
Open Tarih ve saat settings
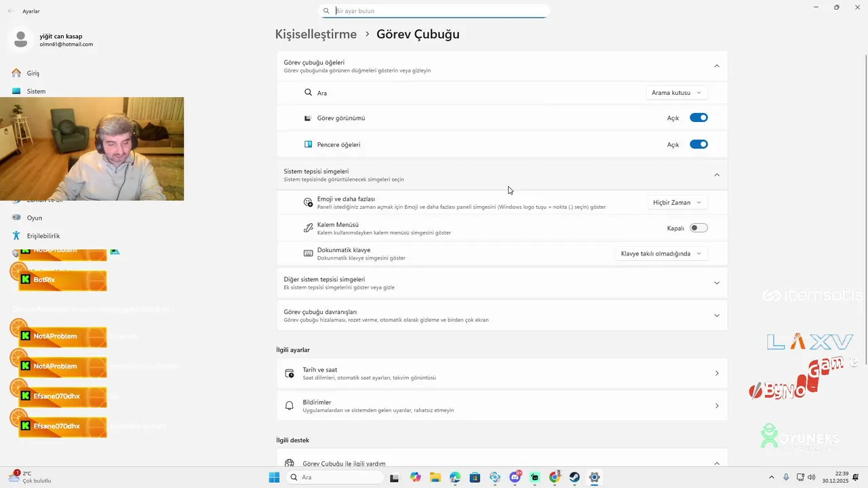[502, 373]
